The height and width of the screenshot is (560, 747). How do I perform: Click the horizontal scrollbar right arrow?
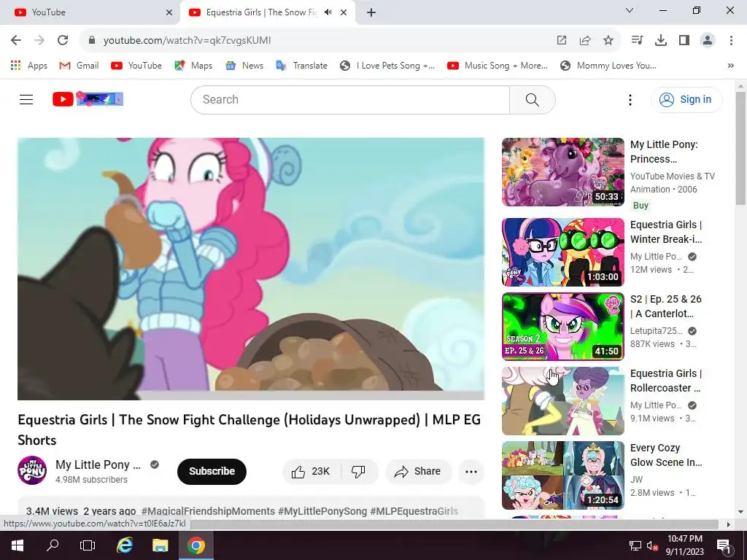point(729,524)
